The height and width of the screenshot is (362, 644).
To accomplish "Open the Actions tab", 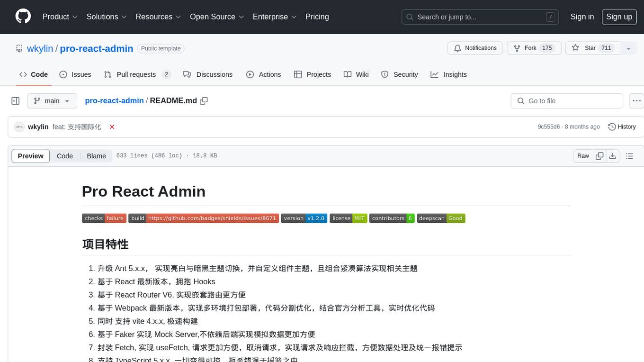I will 264,74.
